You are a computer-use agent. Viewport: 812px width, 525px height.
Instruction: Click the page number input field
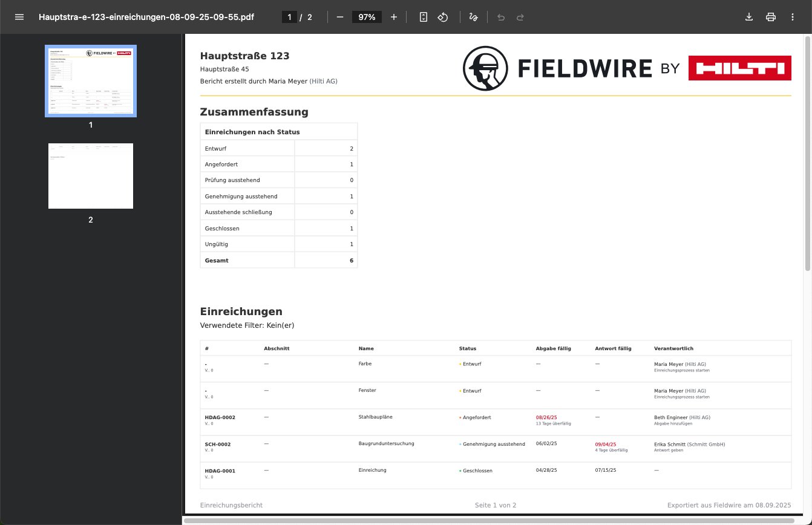[x=289, y=17]
